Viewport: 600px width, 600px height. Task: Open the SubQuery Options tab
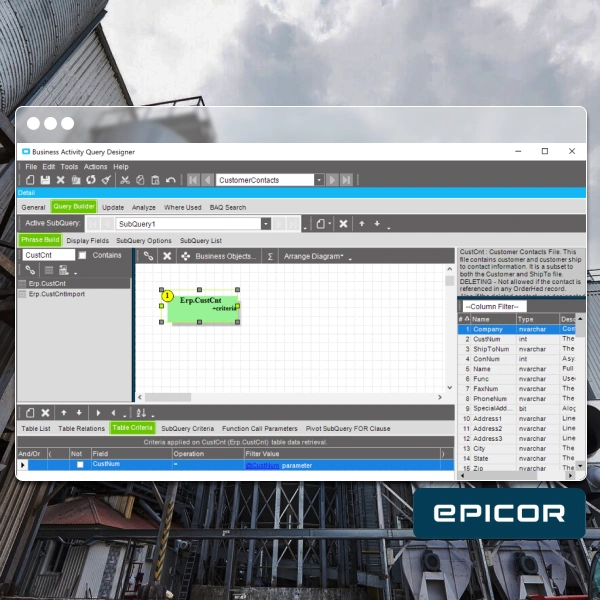[x=144, y=241]
